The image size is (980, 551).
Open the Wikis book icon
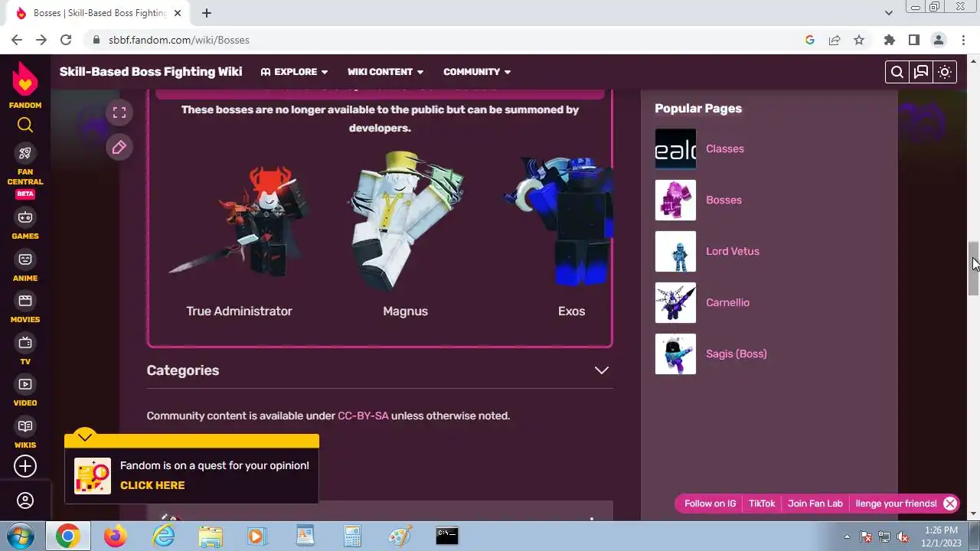tap(25, 426)
